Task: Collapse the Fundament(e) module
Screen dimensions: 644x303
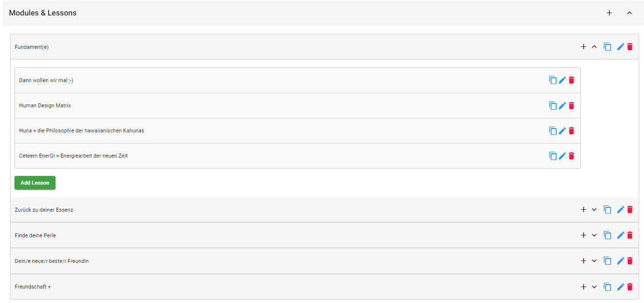Action: [x=594, y=47]
